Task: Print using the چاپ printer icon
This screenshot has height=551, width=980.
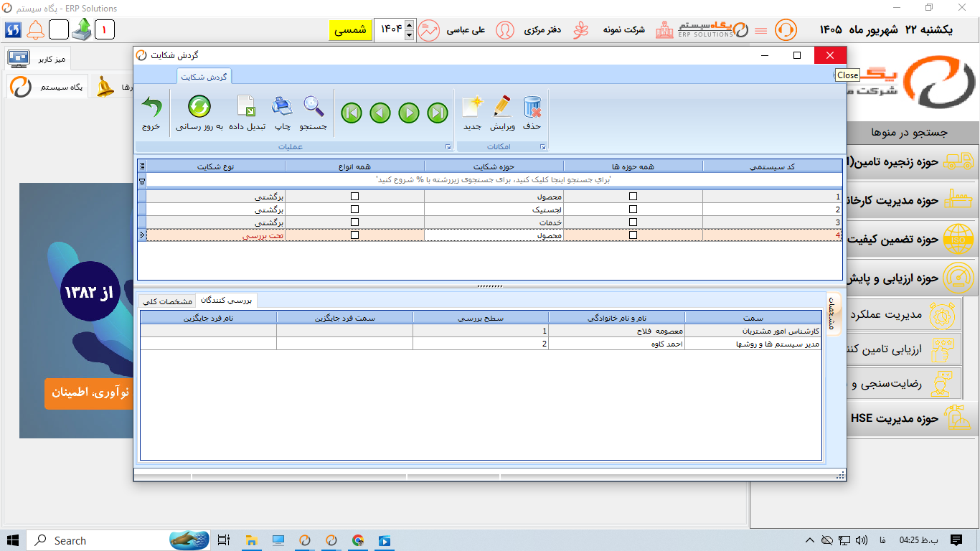Action: point(283,106)
